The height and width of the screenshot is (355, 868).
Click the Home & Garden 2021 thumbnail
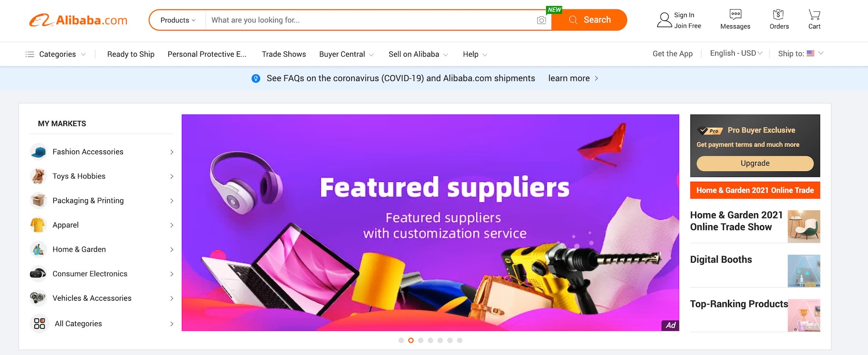804,227
